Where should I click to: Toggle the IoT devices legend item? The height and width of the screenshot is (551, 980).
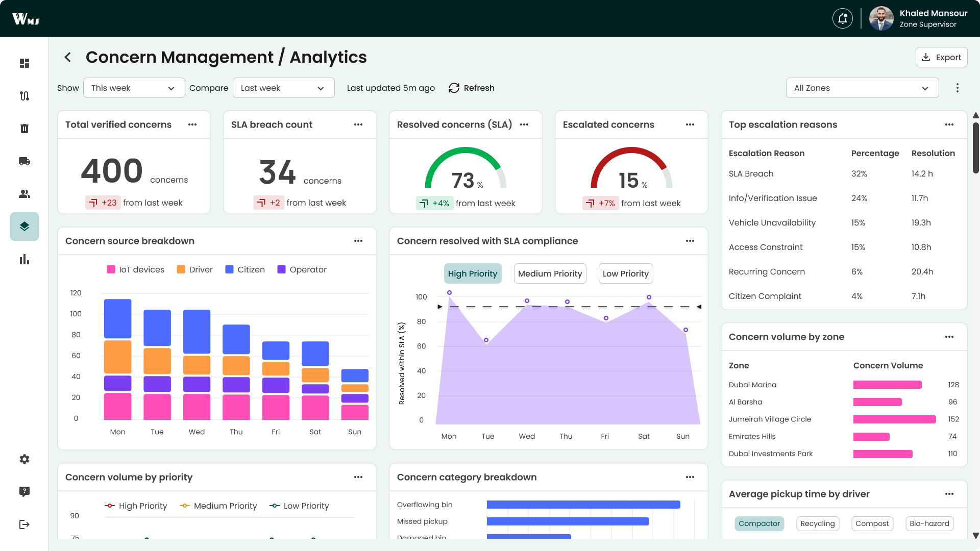[x=136, y=269]
